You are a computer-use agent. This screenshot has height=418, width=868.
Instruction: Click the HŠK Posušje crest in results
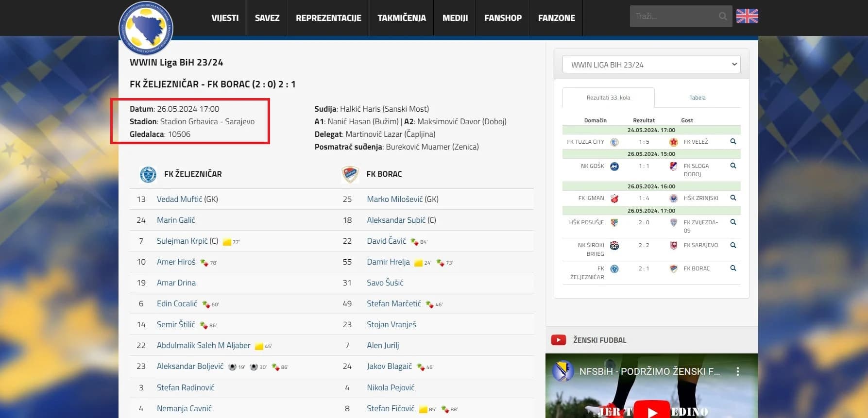tap(614, 222)
